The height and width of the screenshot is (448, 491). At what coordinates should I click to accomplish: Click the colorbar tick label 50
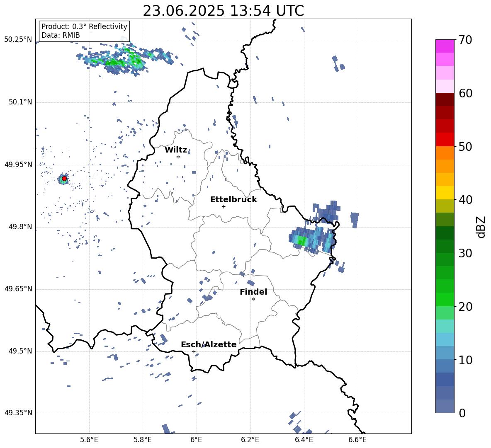tap(465, 146)
